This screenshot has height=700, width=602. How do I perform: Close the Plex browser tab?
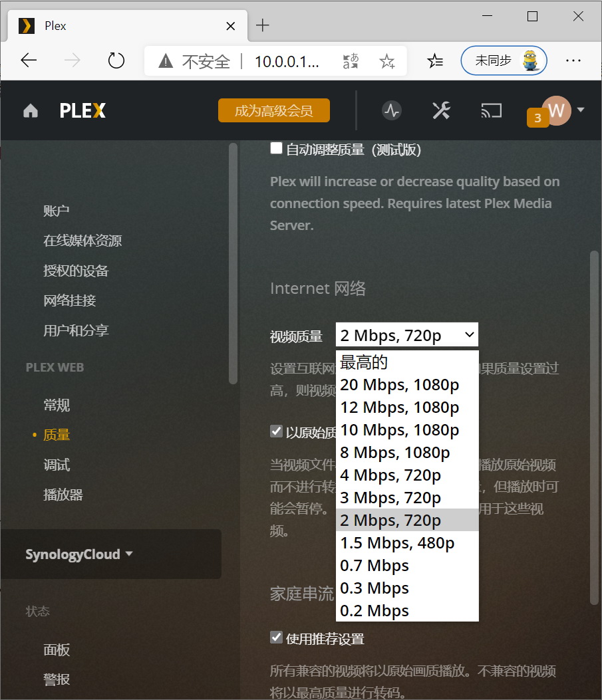[230, 27]
